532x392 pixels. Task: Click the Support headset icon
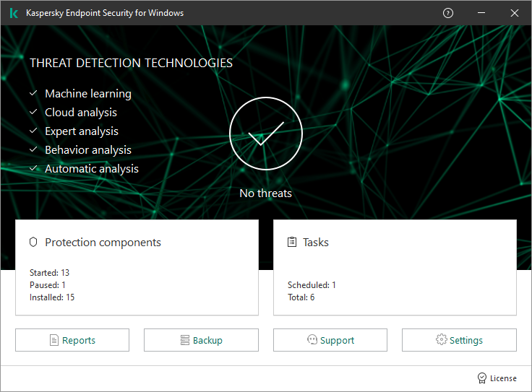click(x=312, y=340)
